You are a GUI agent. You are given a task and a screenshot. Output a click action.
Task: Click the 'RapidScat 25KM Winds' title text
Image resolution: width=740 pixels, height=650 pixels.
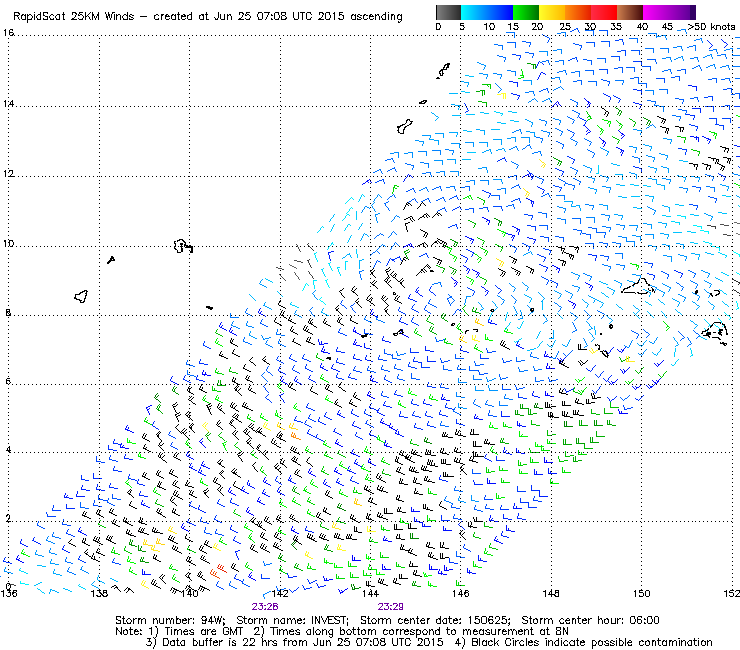click(x=74, y=17)
